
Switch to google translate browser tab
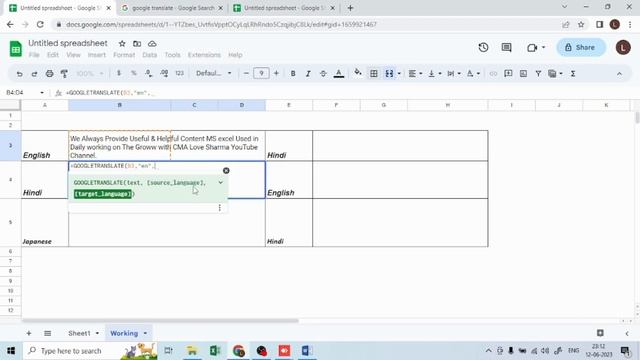point(173,8)
